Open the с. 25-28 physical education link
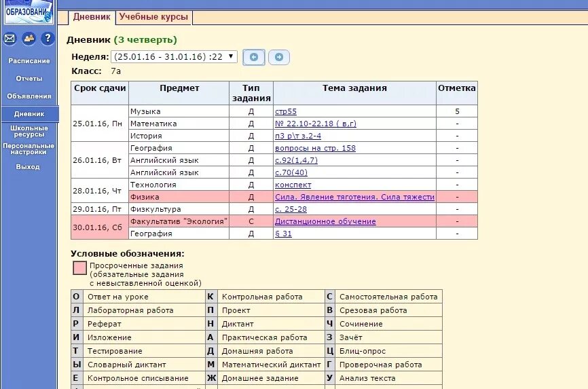Viewport: 588px width, 389px height. (291, 209)
